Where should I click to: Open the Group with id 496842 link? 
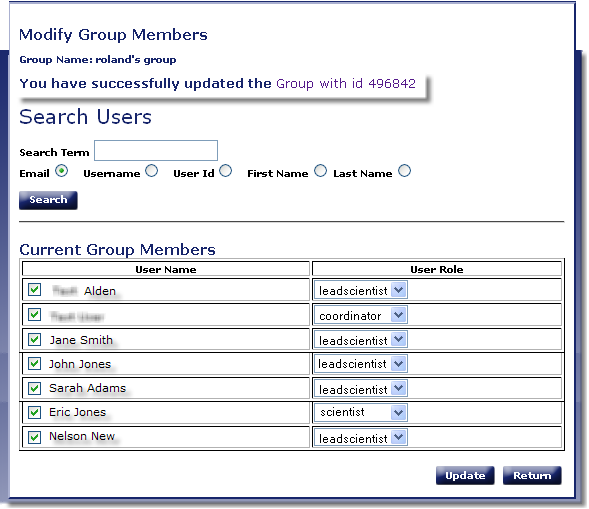[x=346, y=83]
